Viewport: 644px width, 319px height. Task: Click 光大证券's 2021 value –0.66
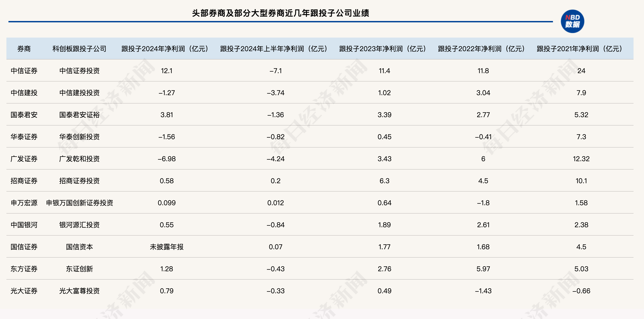(x=581, y=291)
